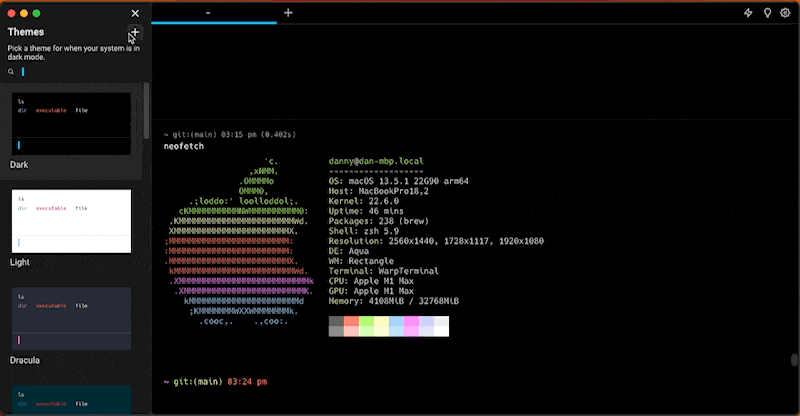Open the lightbulb resource center icon
The width and height of the screenshot is (800, 416).
pos(767,13)
